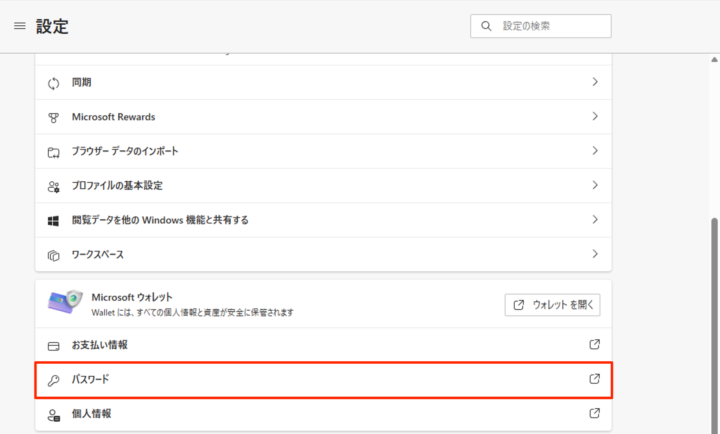720x434 pixels.
Task: Expand the Microsoft Rewards chevron
Action: coord(595,116)
